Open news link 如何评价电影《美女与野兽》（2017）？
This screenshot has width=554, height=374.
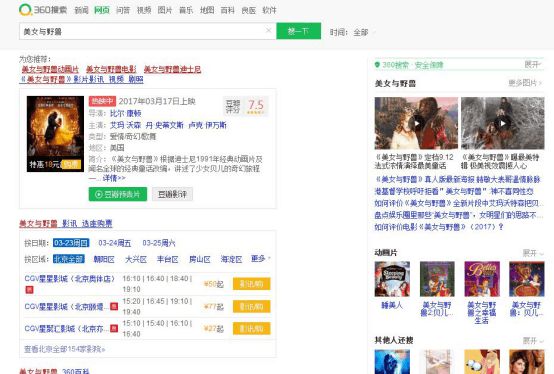tap(439, 227)
